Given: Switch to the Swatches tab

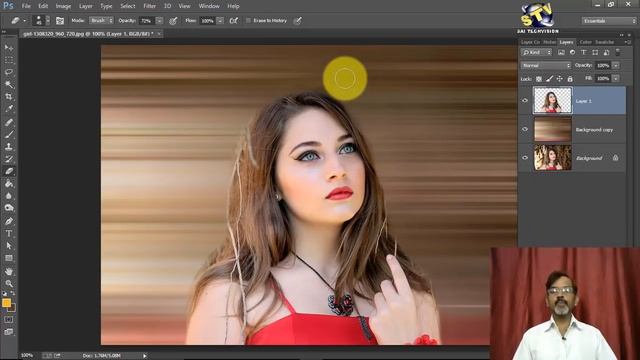Looking at the screenshot, I should [x=604, y=42].
